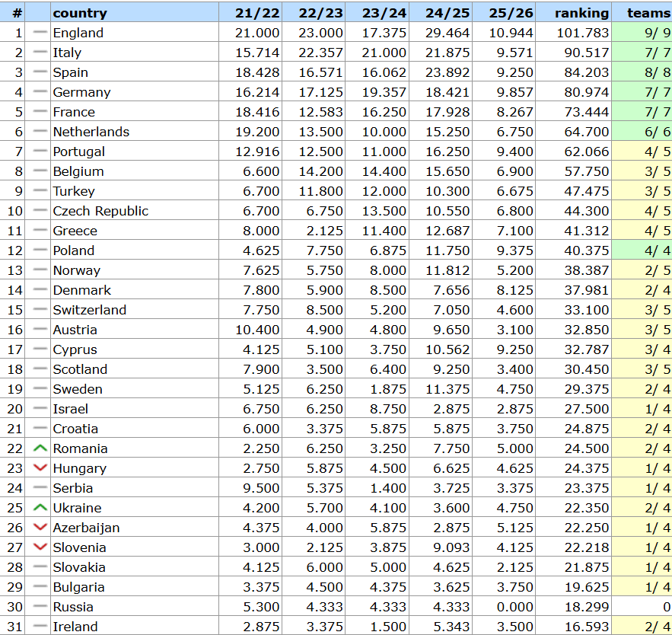Open the Netherlands country link
Viewport: 672px width, 635px height.
(91, 132)
